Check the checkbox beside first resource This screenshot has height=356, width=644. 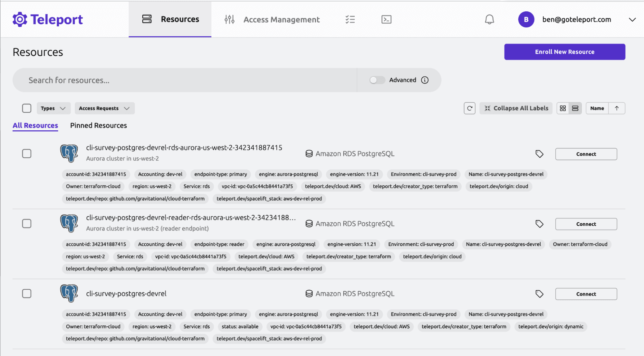(26, 153)
